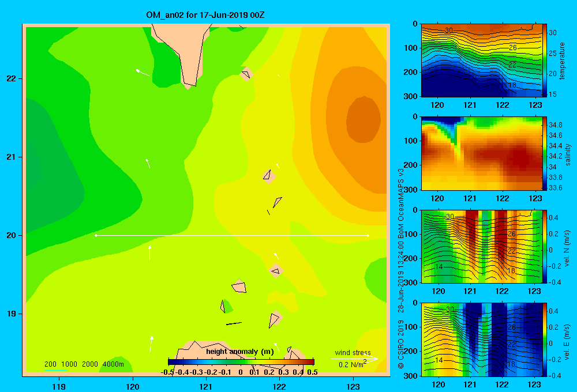Select the 'wind stress' legend label
This screenshot has height=392, width=577.
point(353,352)
